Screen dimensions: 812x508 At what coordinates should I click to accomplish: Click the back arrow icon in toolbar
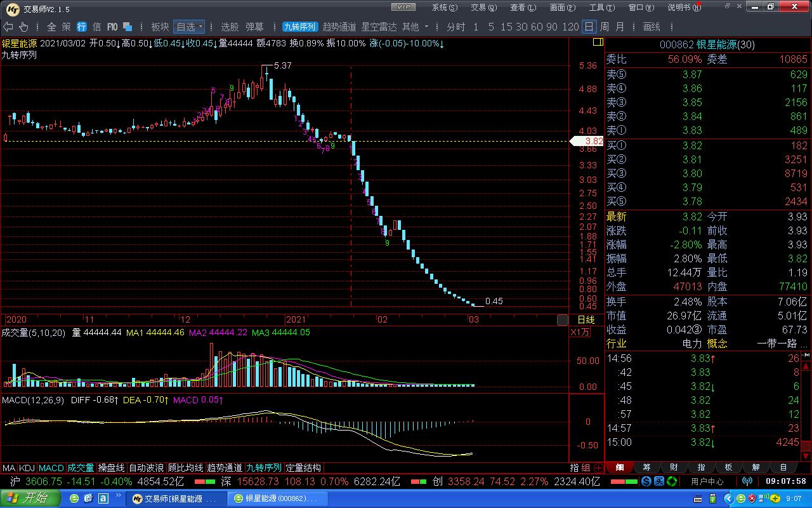(x=8, y=27)
